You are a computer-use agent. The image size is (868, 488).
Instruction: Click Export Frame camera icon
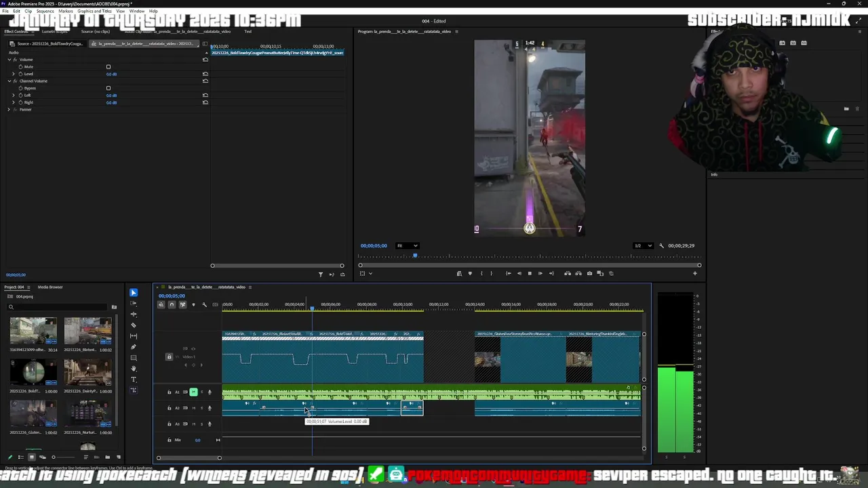[589, 273]
